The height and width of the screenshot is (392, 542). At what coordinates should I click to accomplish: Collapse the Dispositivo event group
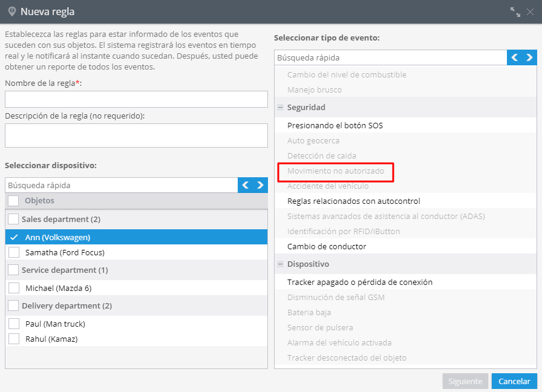[281, 264]
